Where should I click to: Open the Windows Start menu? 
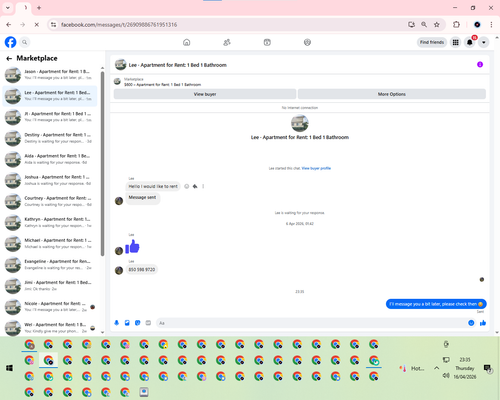click(9, 368)
